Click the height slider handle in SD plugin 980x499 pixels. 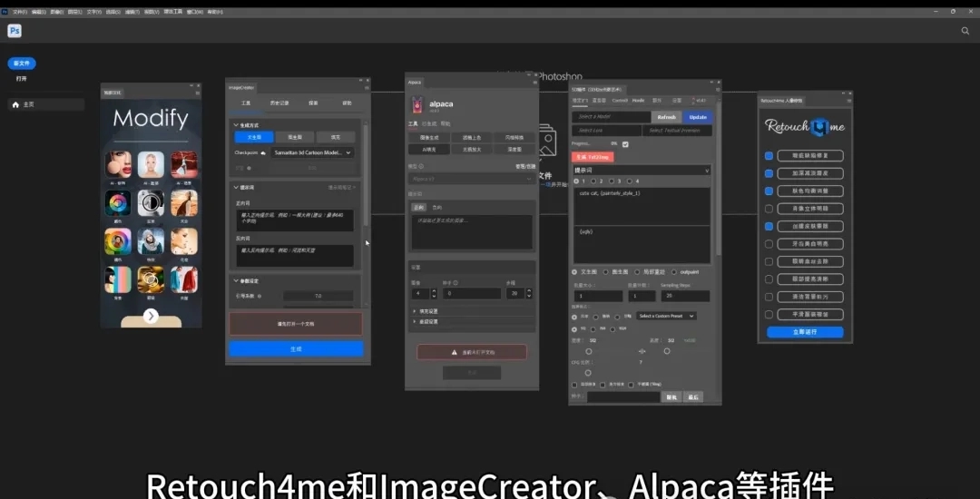667,352
